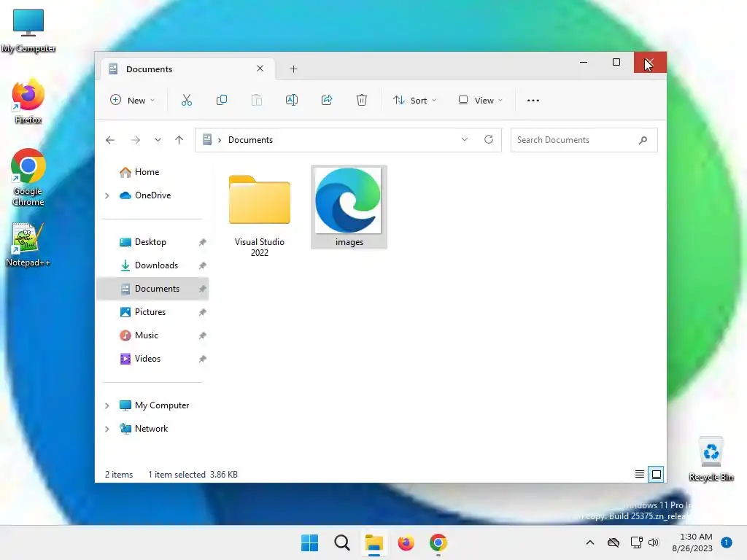Select Documents in navigation pane

coord(152,289)
